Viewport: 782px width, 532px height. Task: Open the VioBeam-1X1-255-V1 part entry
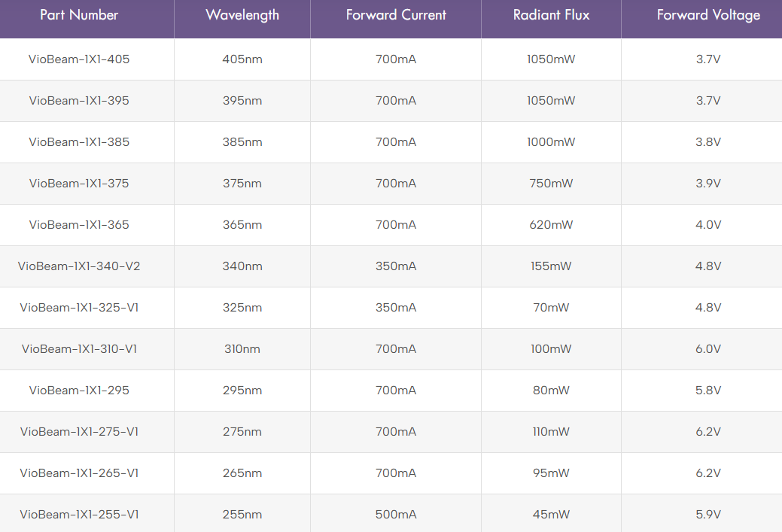pyautogui.click(x=79, y=515)
